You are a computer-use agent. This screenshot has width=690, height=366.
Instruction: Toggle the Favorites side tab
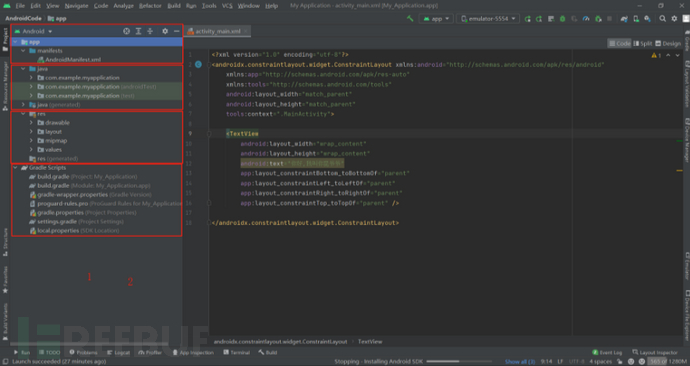click(5, 279)
